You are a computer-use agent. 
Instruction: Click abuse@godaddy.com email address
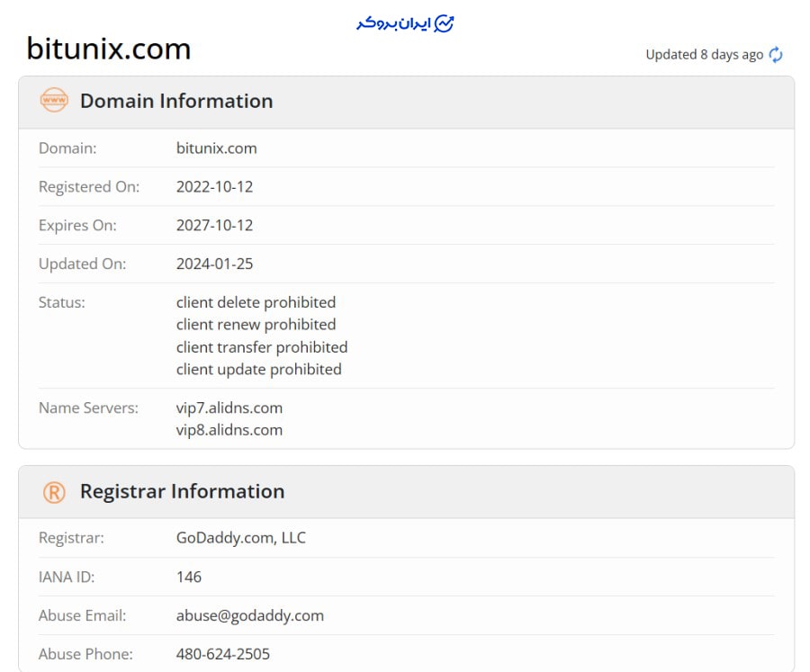[x=250, y=615]
